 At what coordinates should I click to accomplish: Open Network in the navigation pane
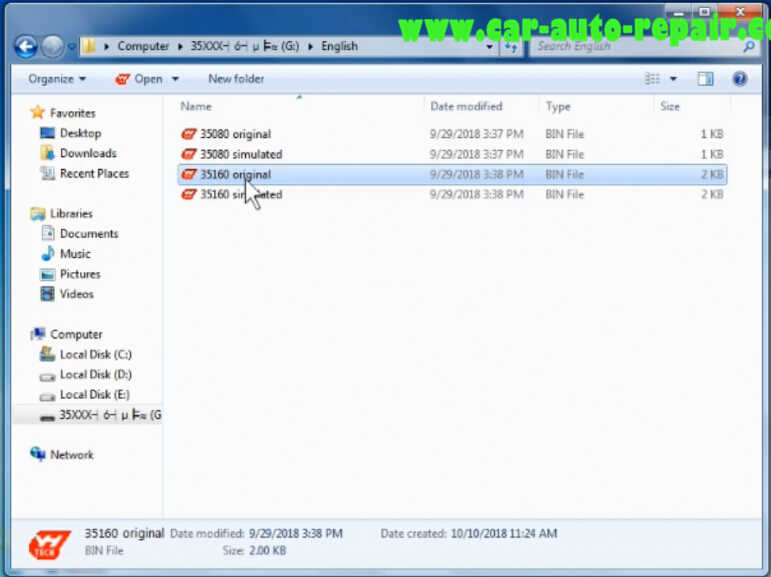coord(72,455)
